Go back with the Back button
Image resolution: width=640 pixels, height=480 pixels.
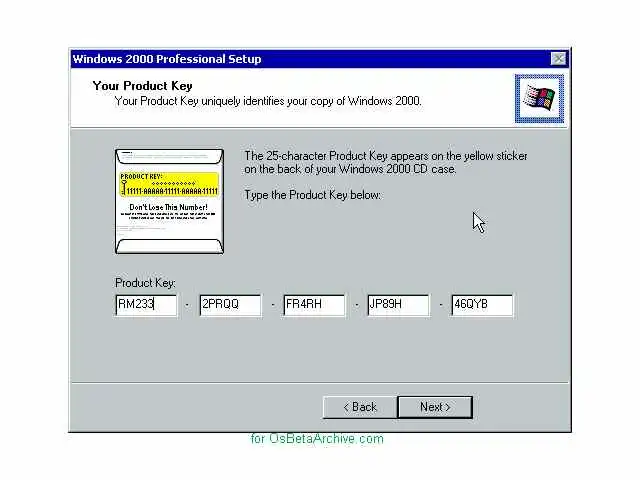[360, 407]
